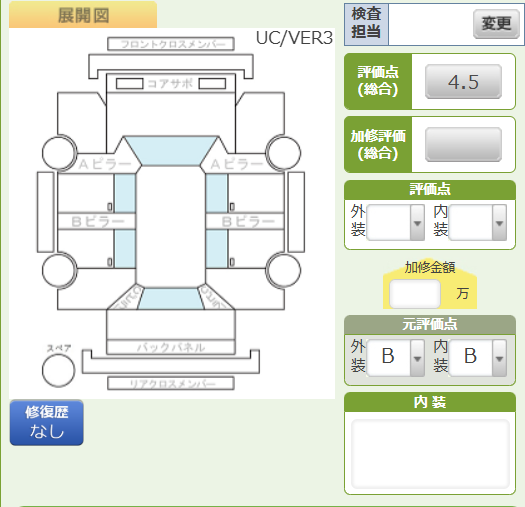Click the right front door panel
This screenshot has width=525, height=507.
pyautogui.click(x=256, y=193)
